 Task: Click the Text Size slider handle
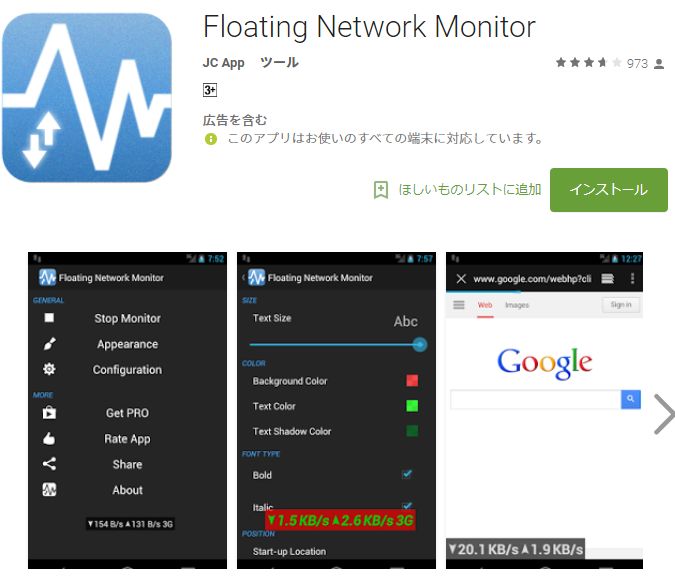[419, 344]
